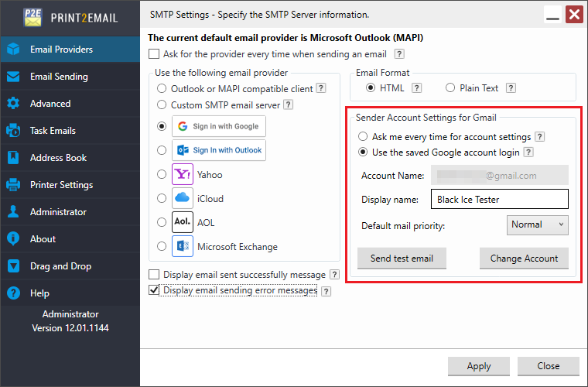The width and height of the screenshot is (588, 387).
Task: Click the AOL logo icon
Action: [x=183, y=222]
